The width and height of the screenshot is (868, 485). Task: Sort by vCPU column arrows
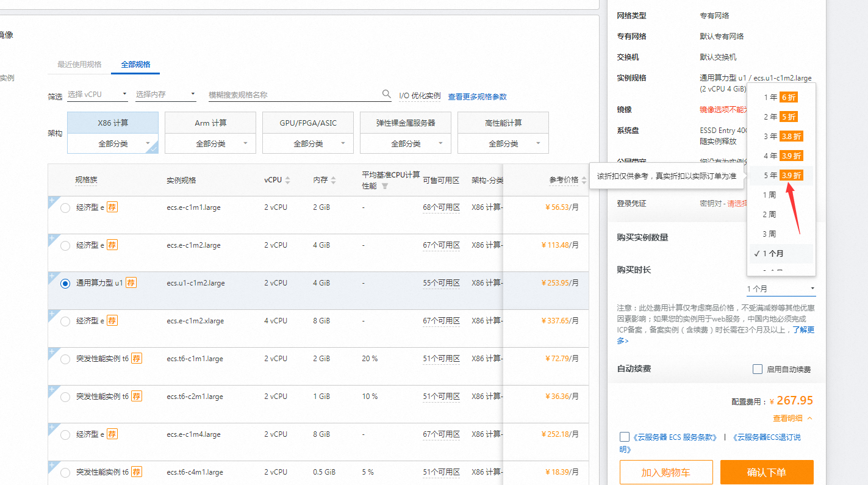click(x=287, y=180)
